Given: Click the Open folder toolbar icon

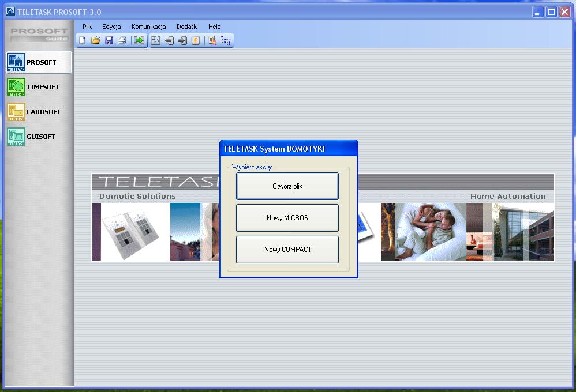Looking at the screenshot, I should 95,40.
